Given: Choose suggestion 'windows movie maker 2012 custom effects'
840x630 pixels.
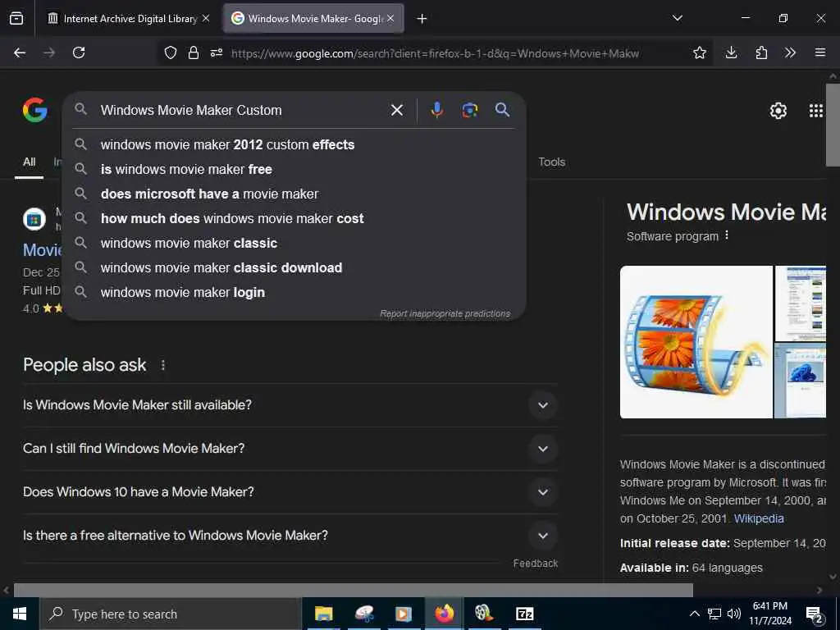Looking at the screenshot, I should pos(294,144).
